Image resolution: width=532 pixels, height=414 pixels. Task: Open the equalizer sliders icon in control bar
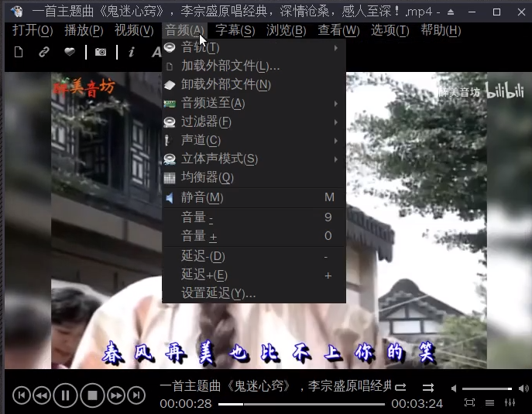510,402
